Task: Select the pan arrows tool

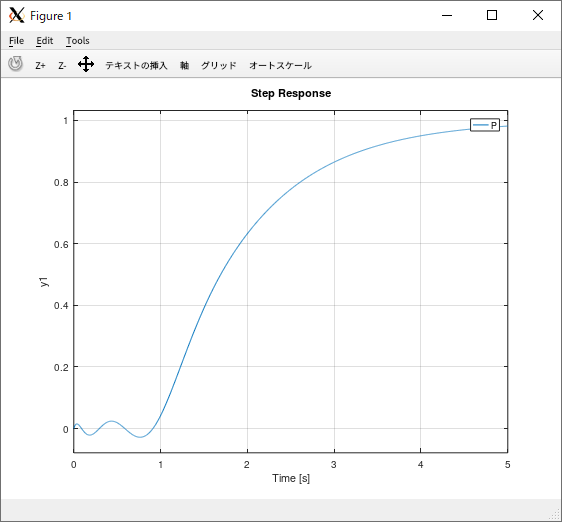Action: (x=86, y=65)
